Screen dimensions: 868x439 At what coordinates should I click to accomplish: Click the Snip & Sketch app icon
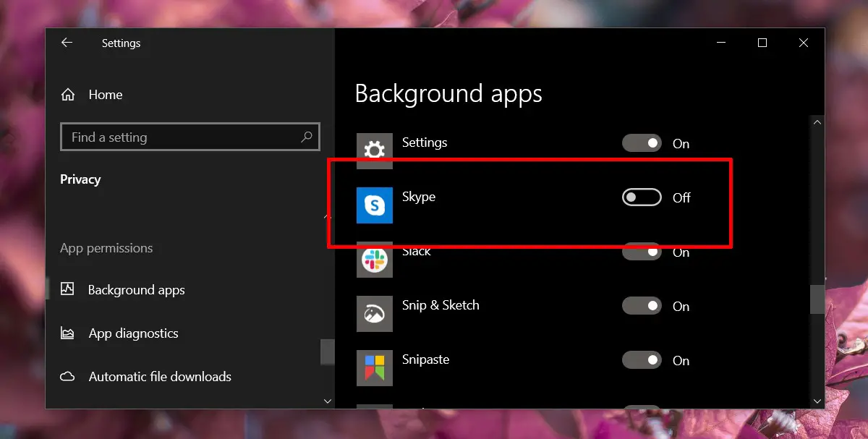point(375,314)
